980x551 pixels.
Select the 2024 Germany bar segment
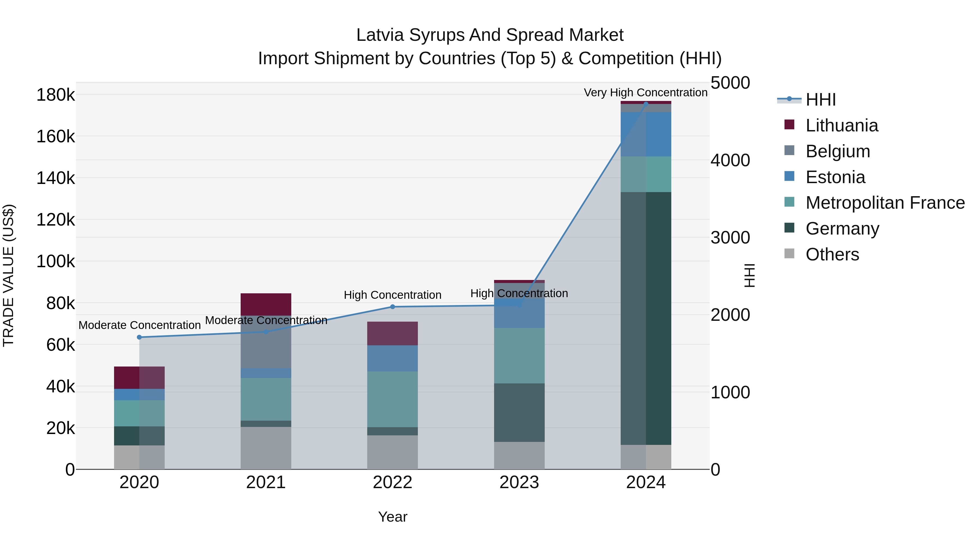646,319
